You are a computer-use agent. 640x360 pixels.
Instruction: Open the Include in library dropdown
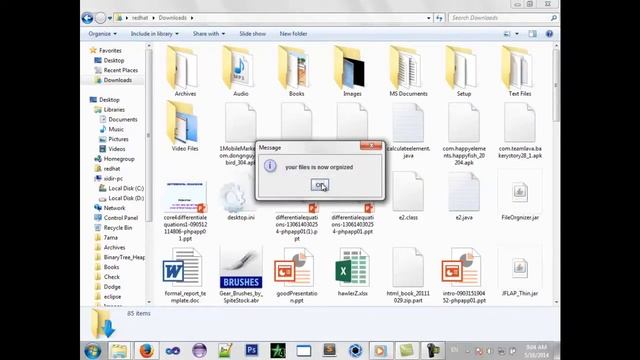point(154,34)
